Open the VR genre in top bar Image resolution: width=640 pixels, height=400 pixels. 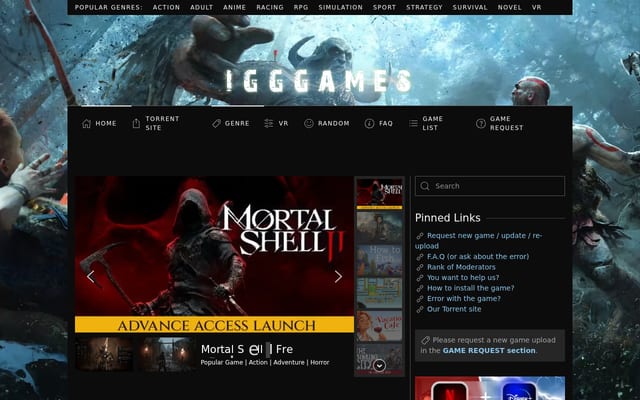[x=536, y=7]
